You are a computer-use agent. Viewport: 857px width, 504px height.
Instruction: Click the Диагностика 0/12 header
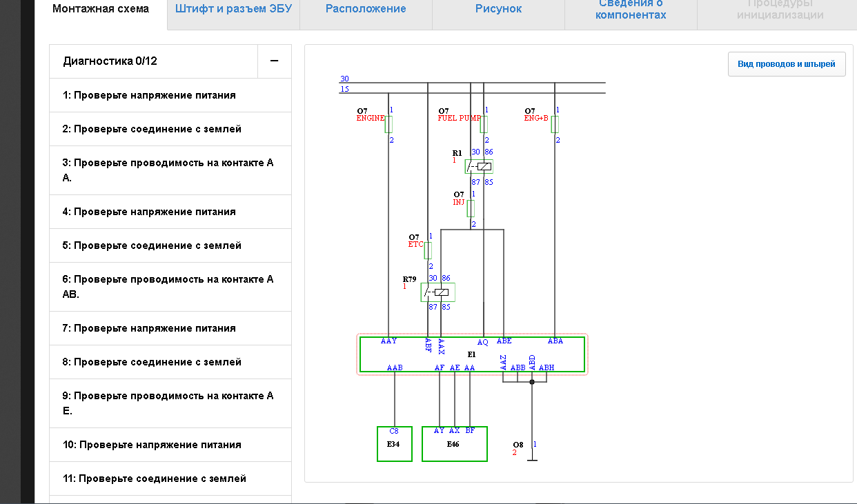tap(154, 61)
